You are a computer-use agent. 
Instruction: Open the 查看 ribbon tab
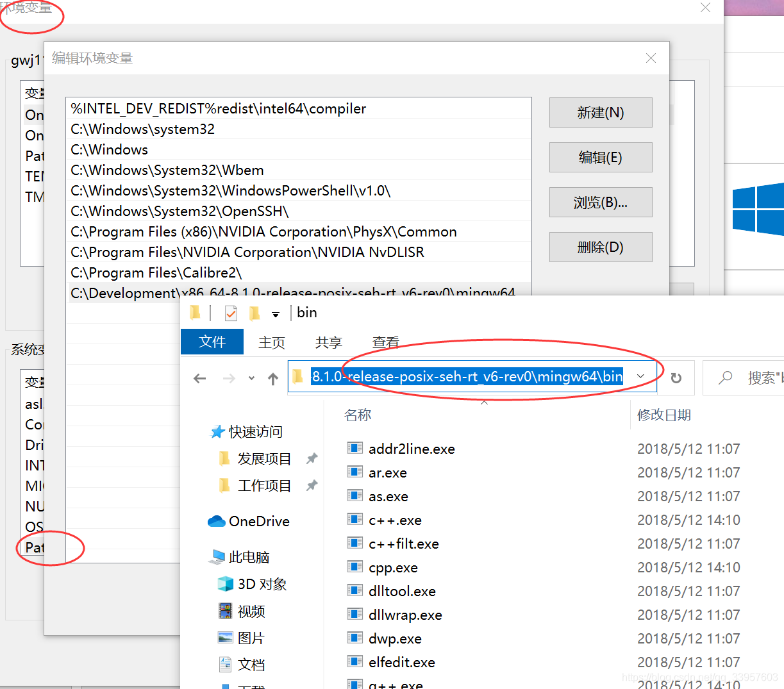386,342
